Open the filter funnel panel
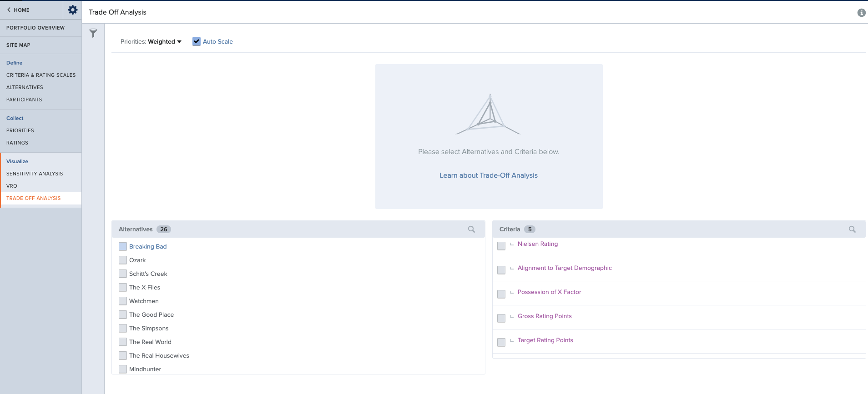This screenshot has width=868, height=394. (93, 33)
